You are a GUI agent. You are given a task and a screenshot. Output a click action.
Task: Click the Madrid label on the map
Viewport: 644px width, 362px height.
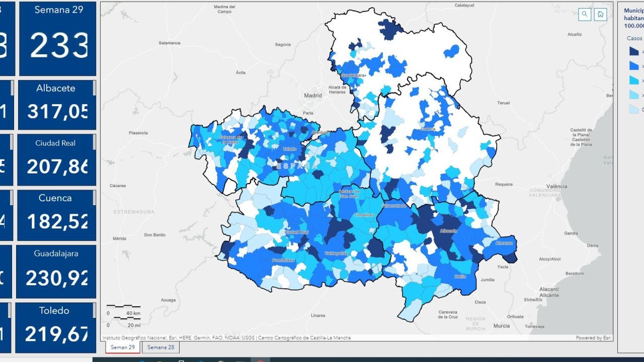pyautogui.click(x=312, y=95)
